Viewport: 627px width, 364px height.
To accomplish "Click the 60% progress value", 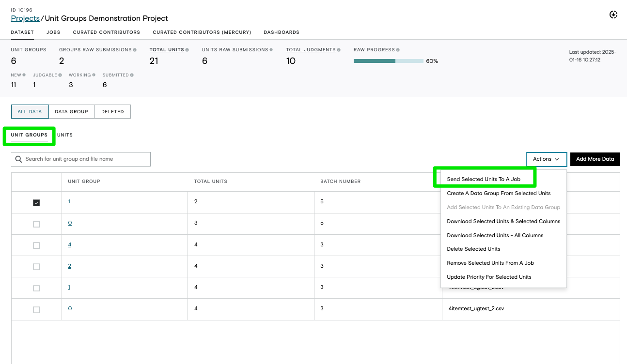I will (432, 61).
